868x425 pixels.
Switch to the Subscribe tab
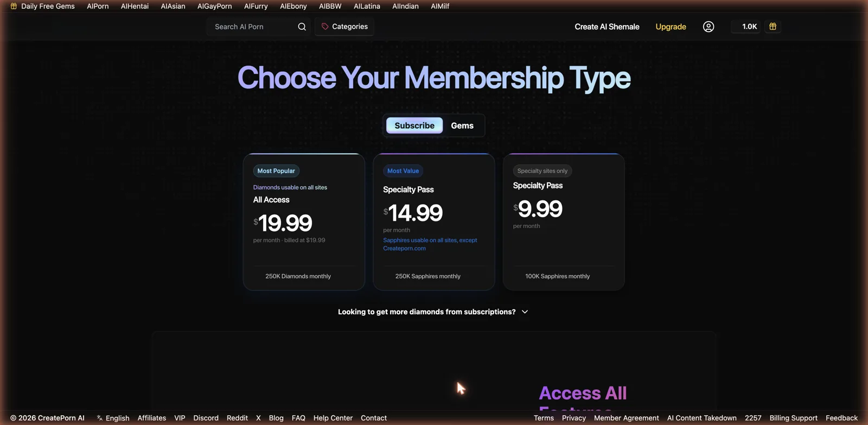[414, 125]
